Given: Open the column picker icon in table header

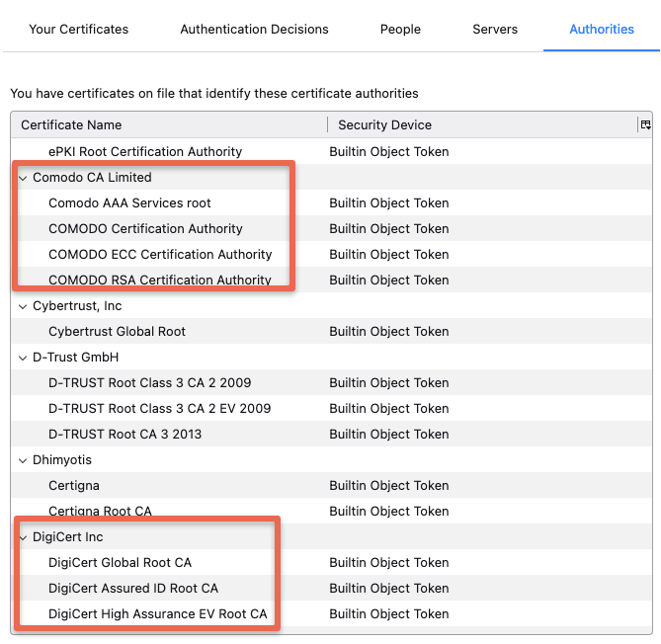Looking at the screenshot, I should click(645, 124).
